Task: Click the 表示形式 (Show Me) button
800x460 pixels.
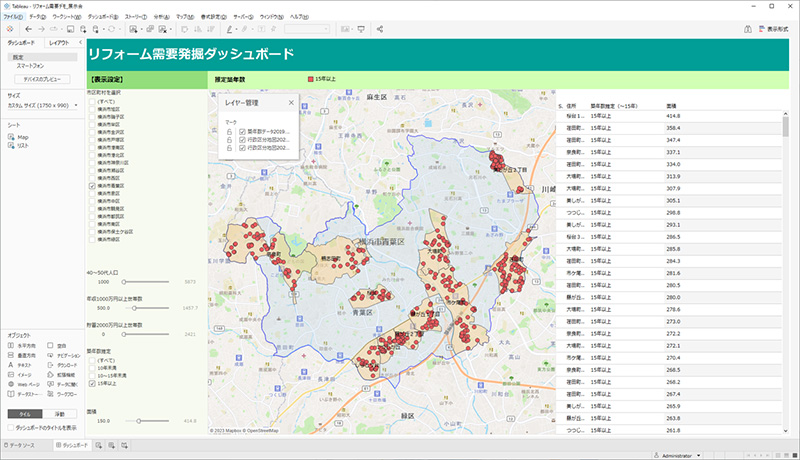Action: pos(774,29)
